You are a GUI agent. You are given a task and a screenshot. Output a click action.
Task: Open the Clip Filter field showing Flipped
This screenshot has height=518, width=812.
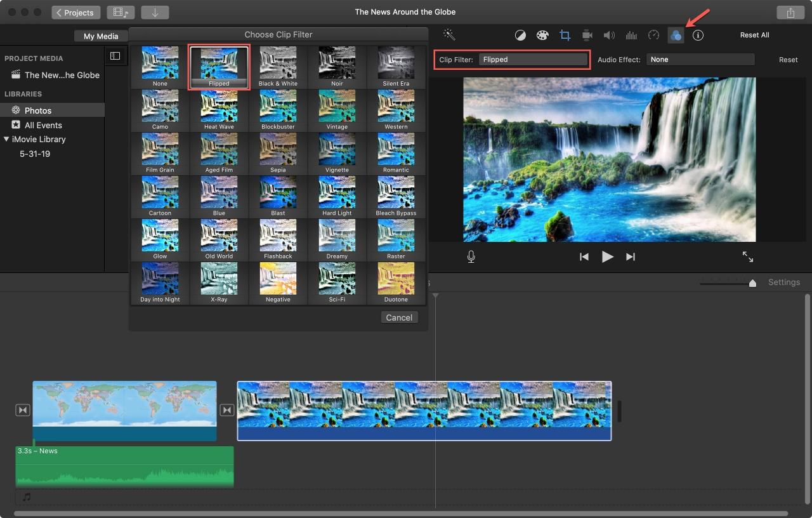click(x=534, y=60)
